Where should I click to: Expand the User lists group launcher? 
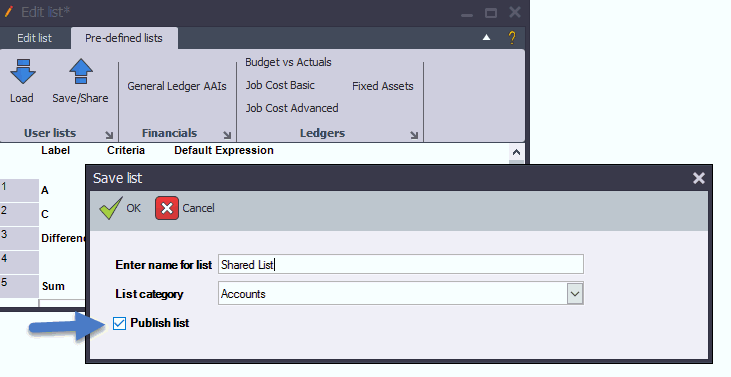point(109,135)
